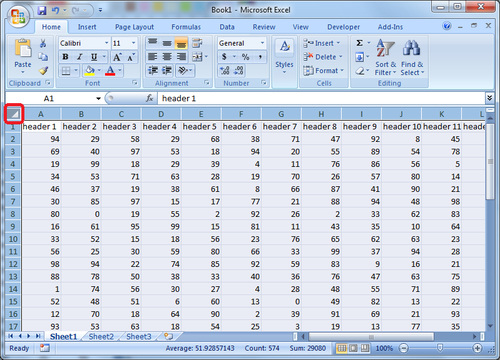The width and height of the screenshot is (500, 360).
Task: Click Delete cells button
Action: click(x=323, y=57)
